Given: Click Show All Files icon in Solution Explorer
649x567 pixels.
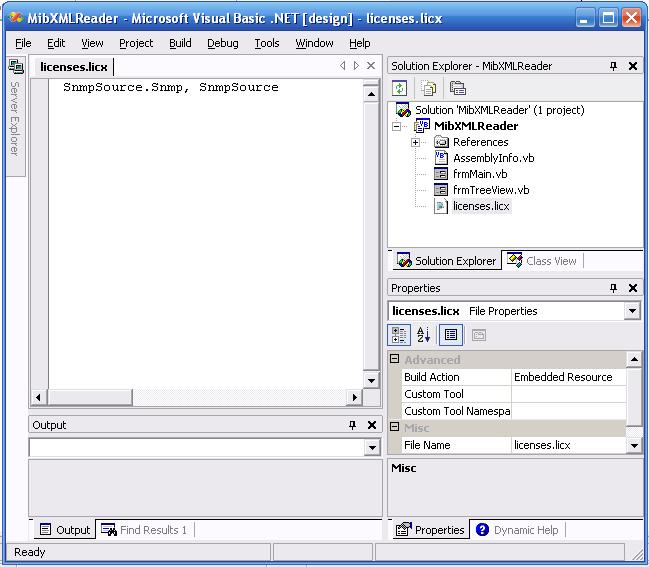Looking at the screenshot, I should [428, 88].
